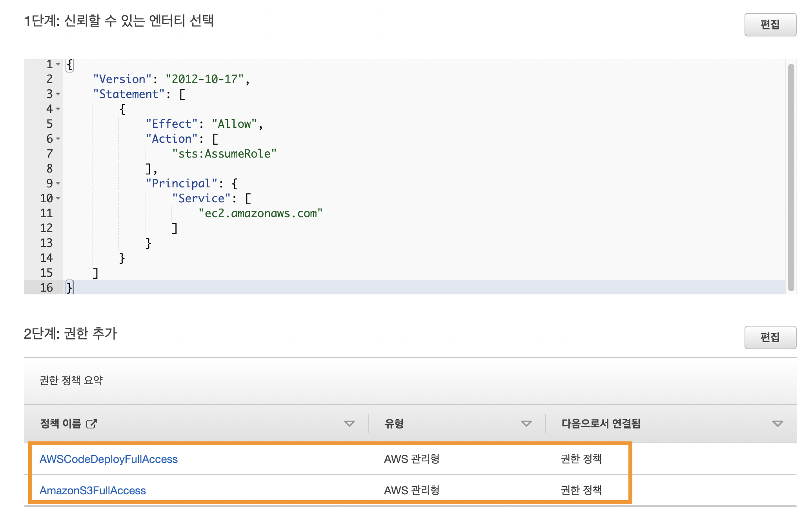
Task: Click the sts:AssumeRole text in the editor
Action: point(224,154)
